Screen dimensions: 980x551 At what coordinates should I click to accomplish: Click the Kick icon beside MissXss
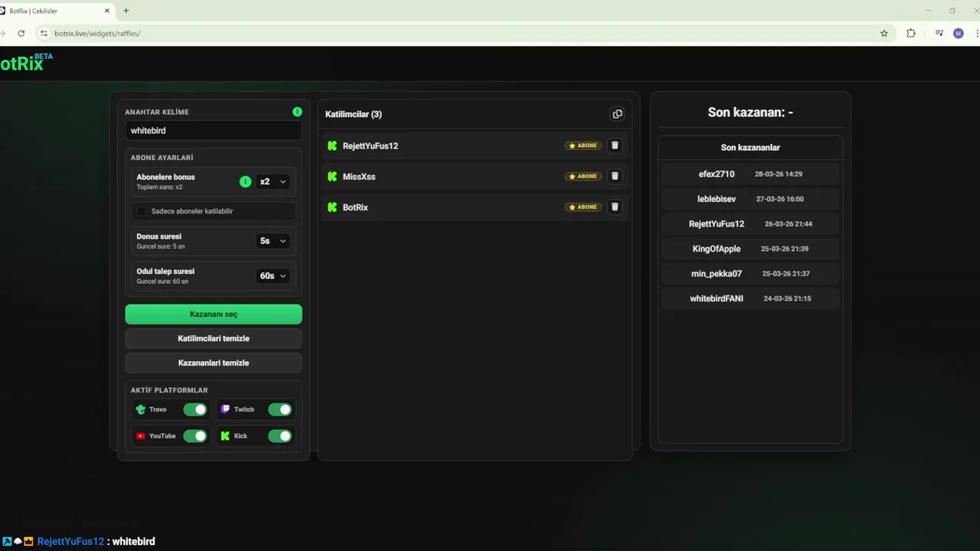(332, 176)
